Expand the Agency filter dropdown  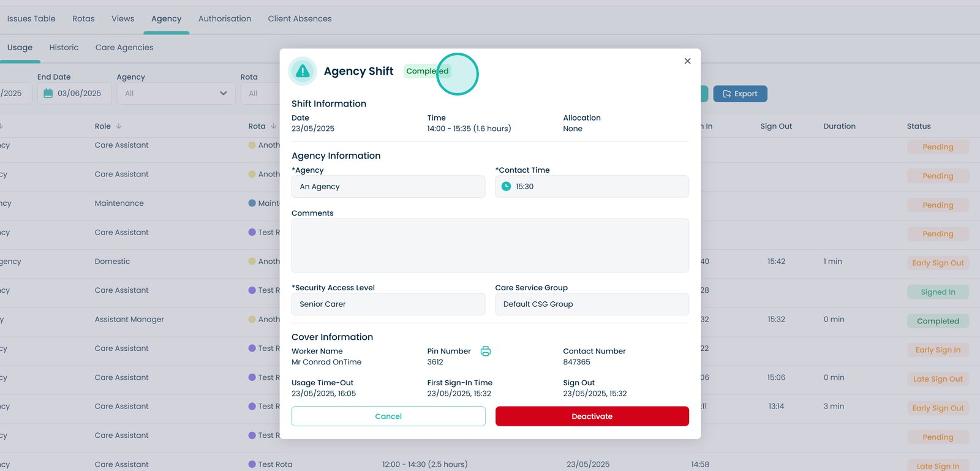click(176, 94)
